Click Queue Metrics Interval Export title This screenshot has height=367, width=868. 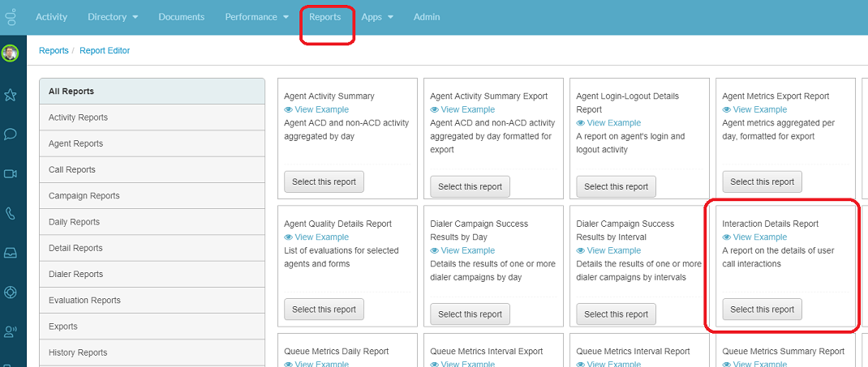(487, 352)
